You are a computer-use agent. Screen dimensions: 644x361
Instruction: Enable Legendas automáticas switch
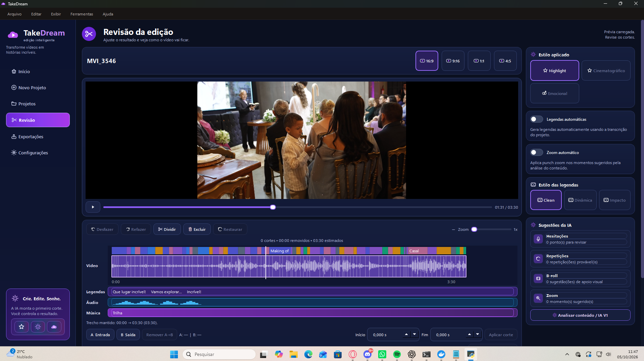pyautogui.click(x=536, y=119)
